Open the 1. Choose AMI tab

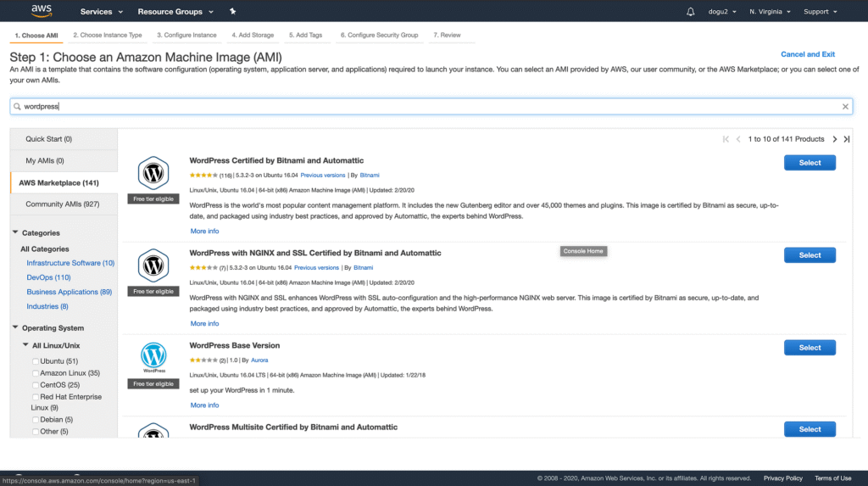[x=36, y=36]
